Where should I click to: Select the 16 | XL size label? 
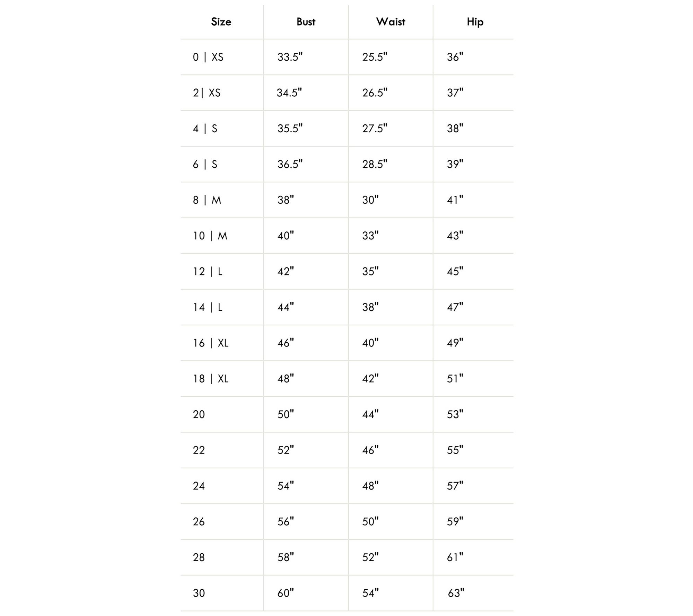(211, 343)
